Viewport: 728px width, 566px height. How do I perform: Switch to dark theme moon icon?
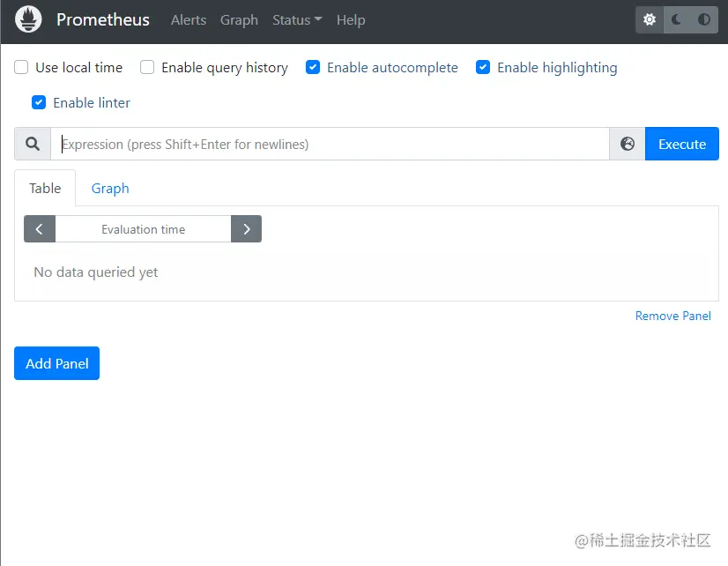[x=677, y=19]
